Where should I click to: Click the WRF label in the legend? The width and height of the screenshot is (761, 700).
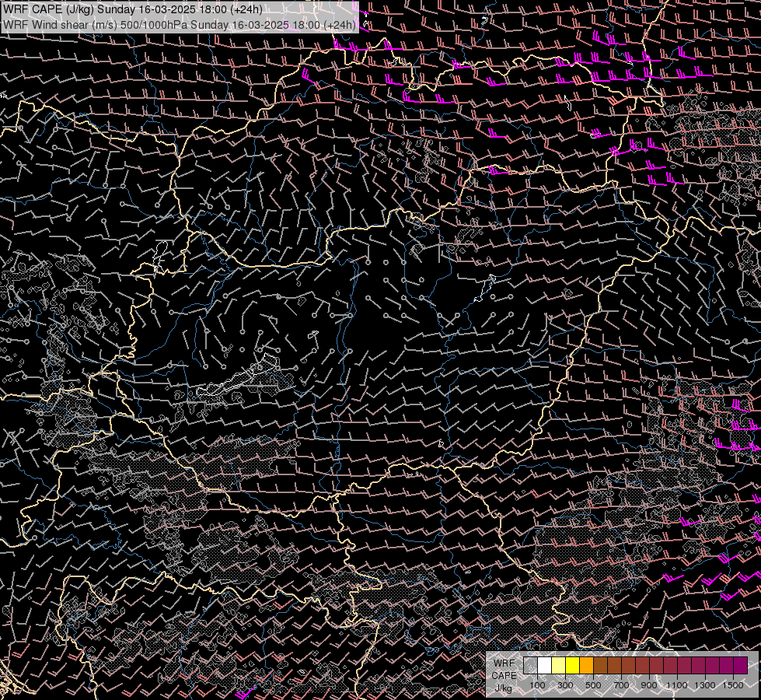point(504,663)
